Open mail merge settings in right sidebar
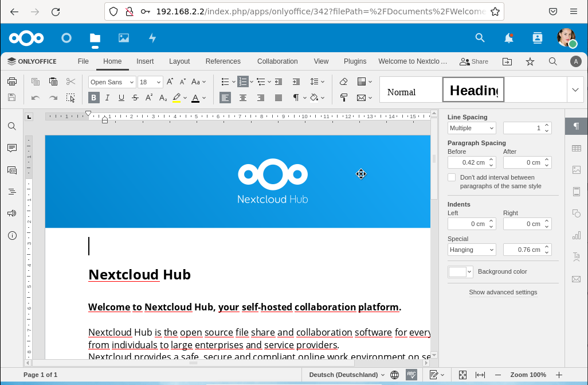Screen dimensions: 588x385 (577, 279)
